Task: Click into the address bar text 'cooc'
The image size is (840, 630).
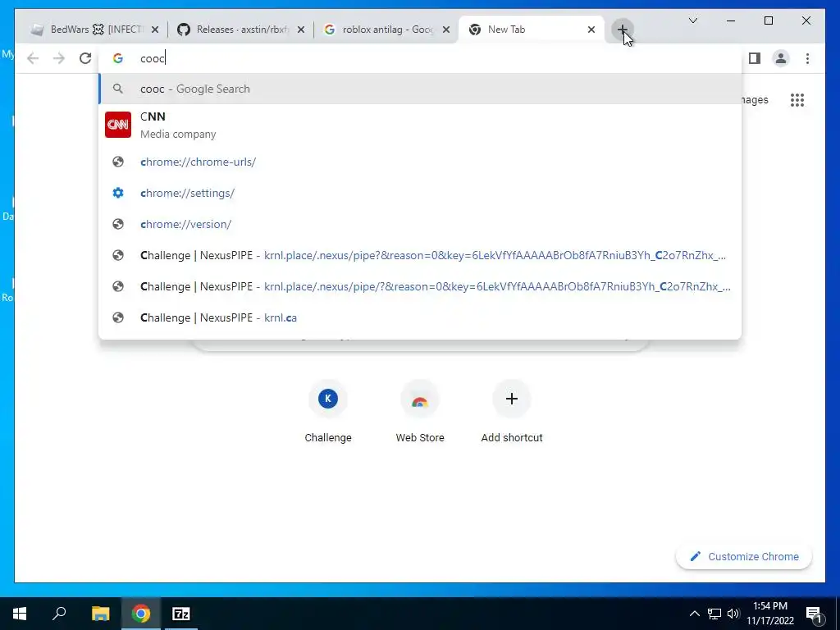Action: pos(153,58)
